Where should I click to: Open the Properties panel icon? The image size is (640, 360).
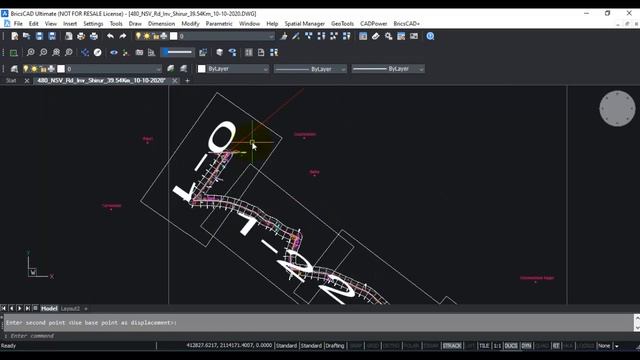(363, 36)
